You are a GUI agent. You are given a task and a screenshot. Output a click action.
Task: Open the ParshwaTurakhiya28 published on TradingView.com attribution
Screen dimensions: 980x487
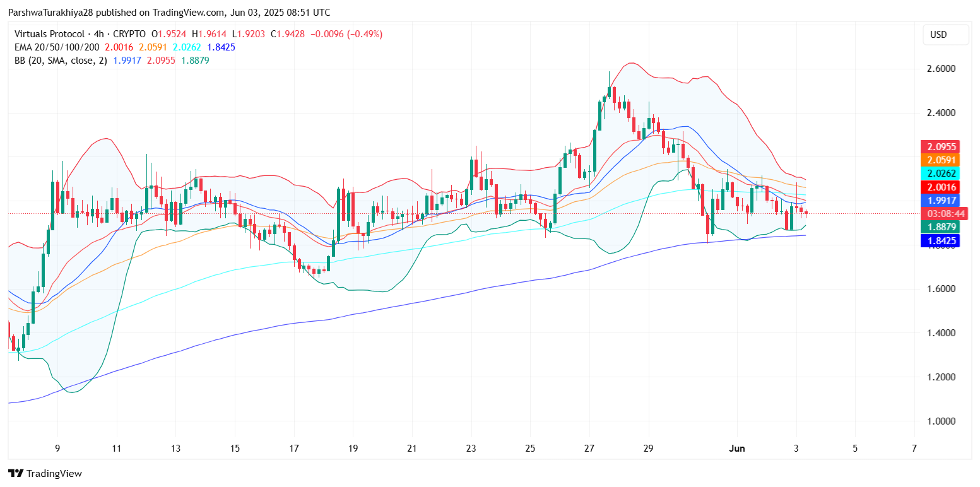[169, 13]
